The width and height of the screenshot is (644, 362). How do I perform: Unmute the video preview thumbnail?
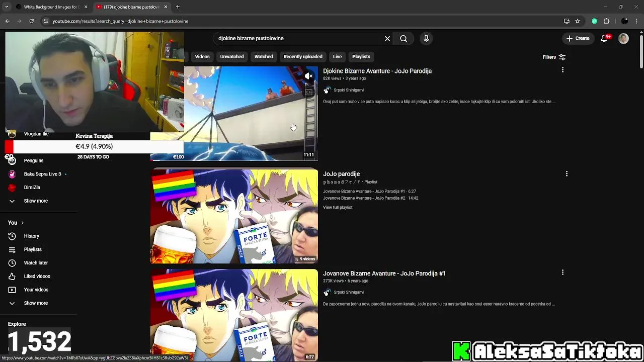(309, 76)
